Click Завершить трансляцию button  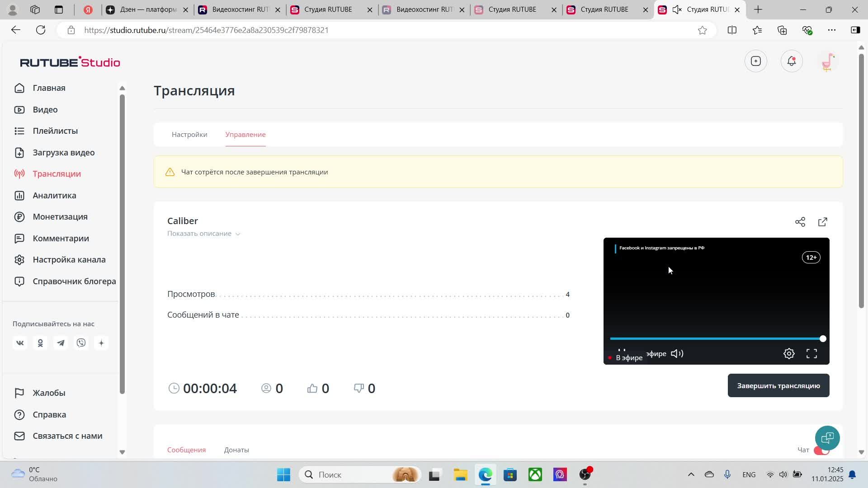pyautogui.click(x=778, y=386)
